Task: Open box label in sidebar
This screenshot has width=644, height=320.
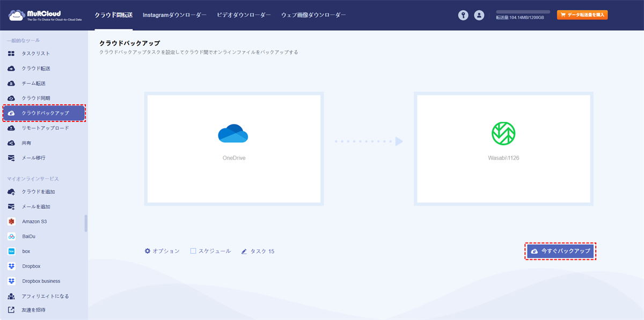Action: (26, 251)
